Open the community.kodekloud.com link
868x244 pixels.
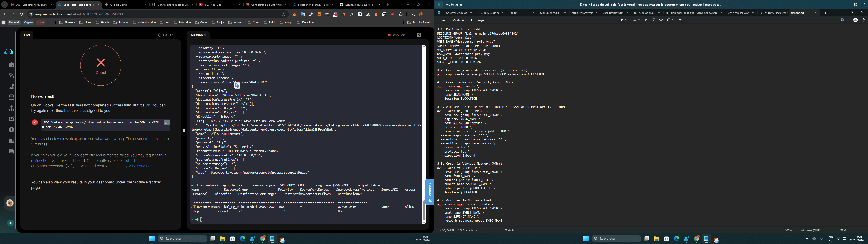click(131, 166)
